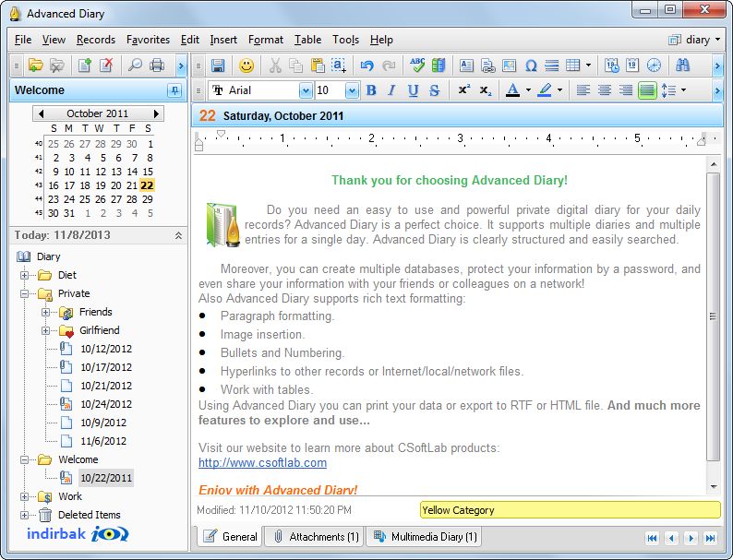This screenshot has height=560, width=733.
Task: Expand the Diet folder
Action: pos(24,275)
